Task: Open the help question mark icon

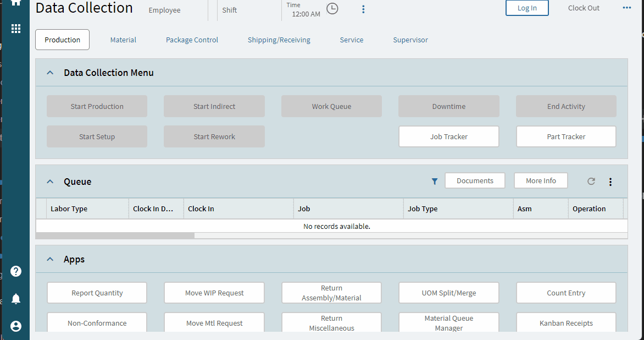Action: (x=15, y=271)
